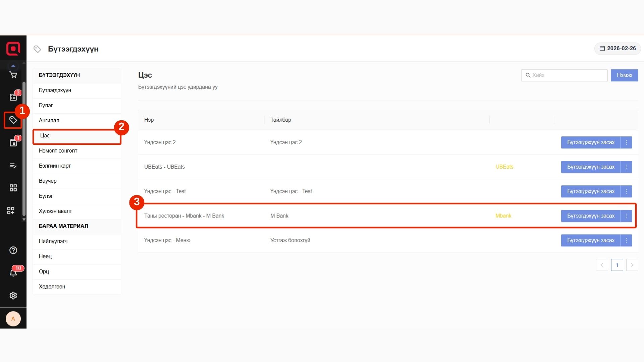Open the calendar icon with badge 1

tap(13, 143)
